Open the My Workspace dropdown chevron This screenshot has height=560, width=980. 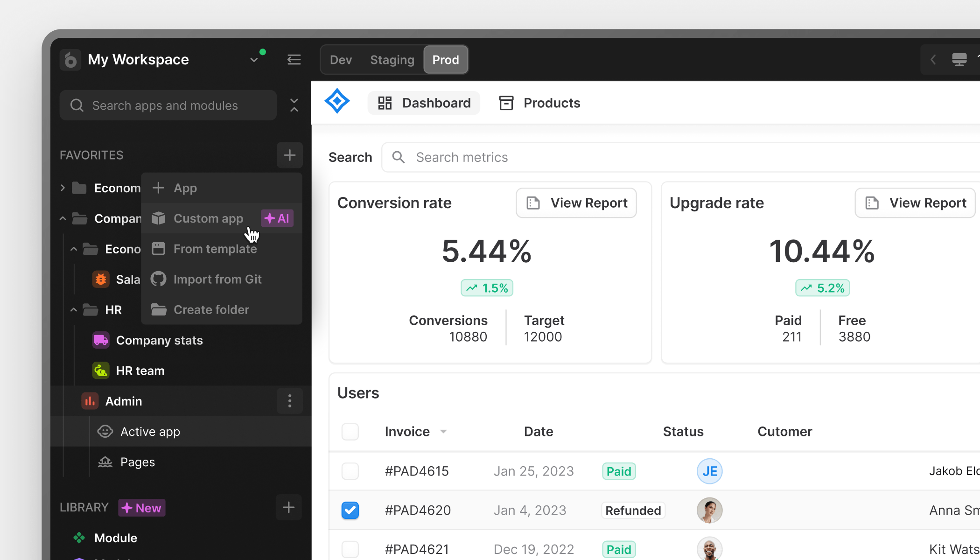click(x=254, y=60)
